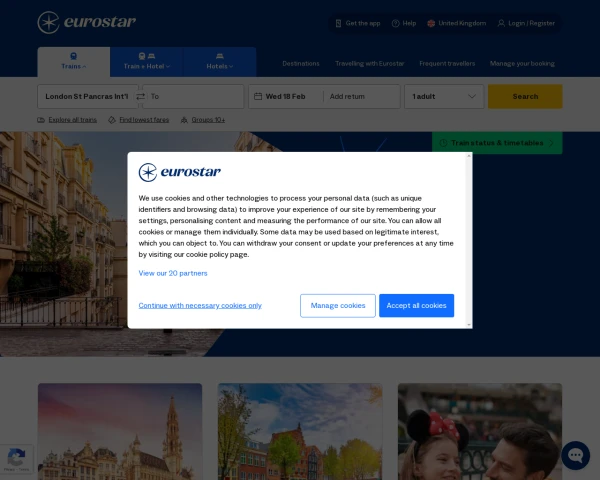
Task: Open the Disneyland Minnie ears card image
Action: pyautogui.click(x=480, y=431)
